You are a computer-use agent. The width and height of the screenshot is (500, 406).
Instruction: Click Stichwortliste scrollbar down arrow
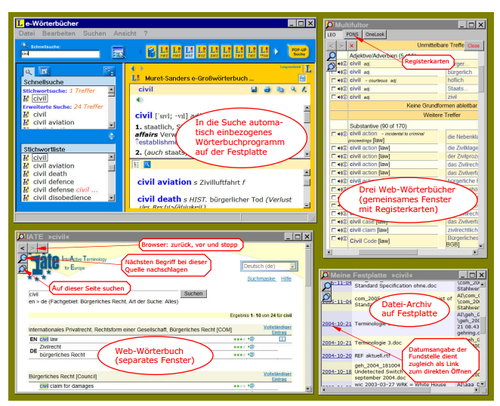tap(111, 198)
